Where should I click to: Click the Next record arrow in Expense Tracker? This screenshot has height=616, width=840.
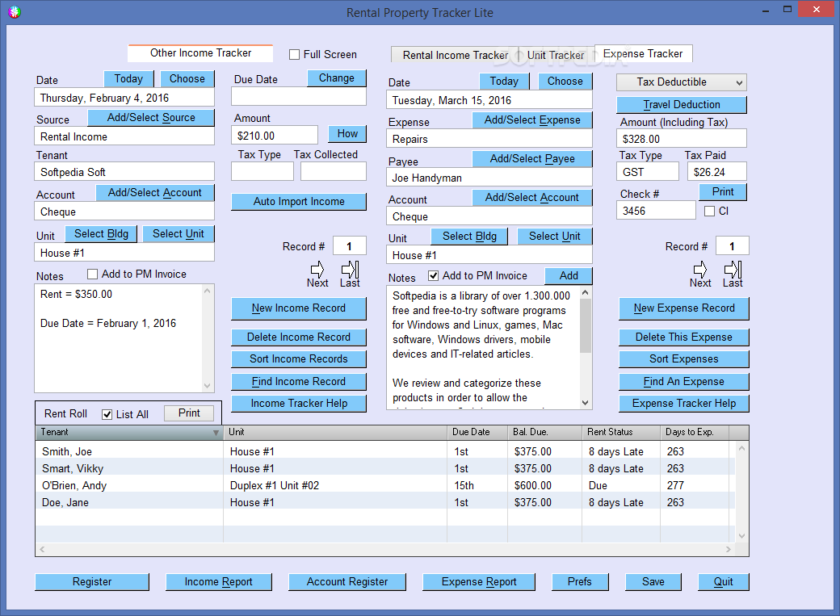click(x=700, y=269)
